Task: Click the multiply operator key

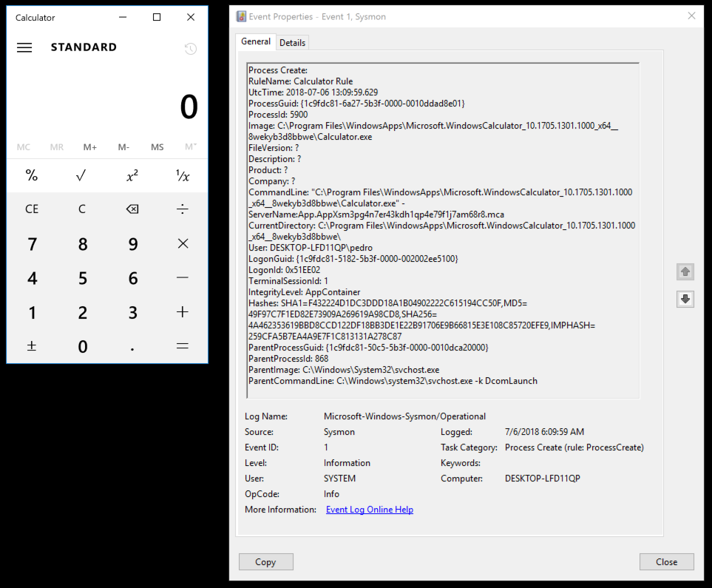Action: coord(183,243)
